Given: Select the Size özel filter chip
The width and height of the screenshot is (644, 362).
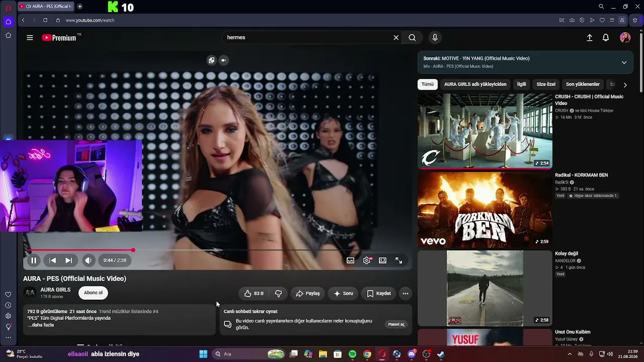Looking at the screenshot, I should (546, 84).
